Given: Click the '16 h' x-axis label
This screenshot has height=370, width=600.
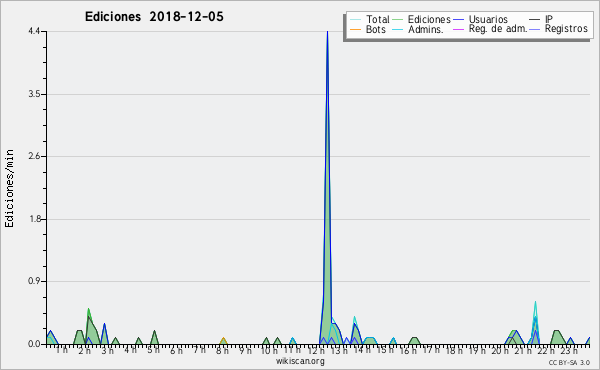Looking at the screenshot, I should [x=408, y=350].
